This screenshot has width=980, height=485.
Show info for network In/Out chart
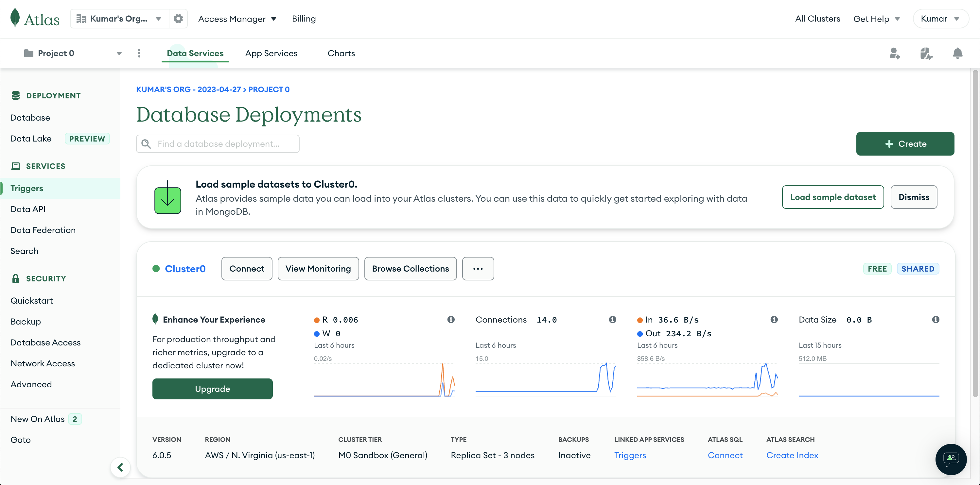tap(774, 320)
